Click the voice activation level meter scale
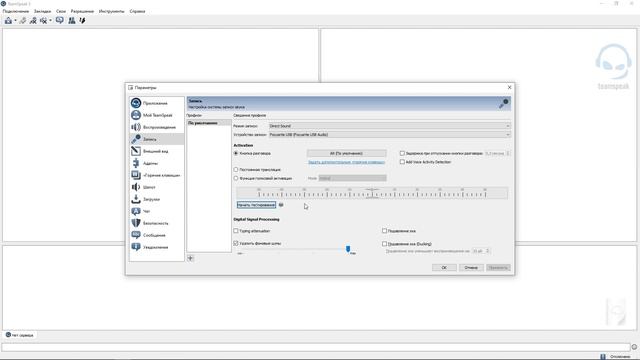The width and height of the screenshot is (640, 360). pyautogui.click(x=372, y=193)
